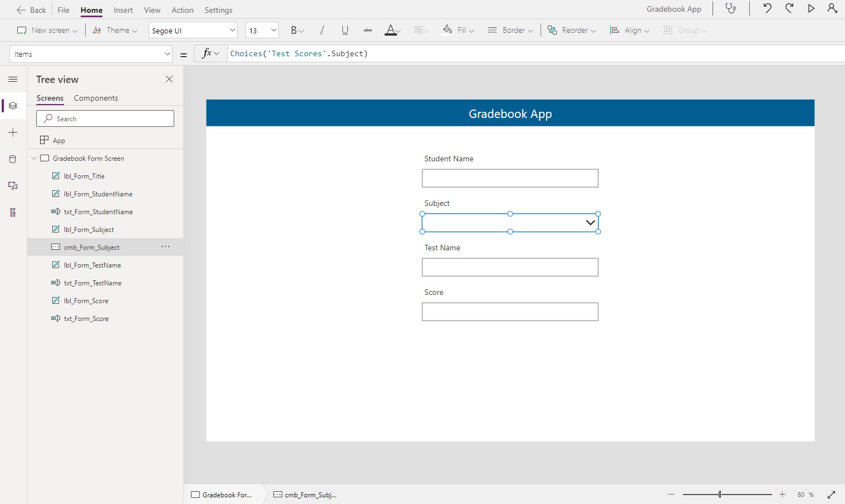The width and height of the screenshot is (845, 504).
Task: Open Advanced tools in the left rail
Action: click(12, 213)
